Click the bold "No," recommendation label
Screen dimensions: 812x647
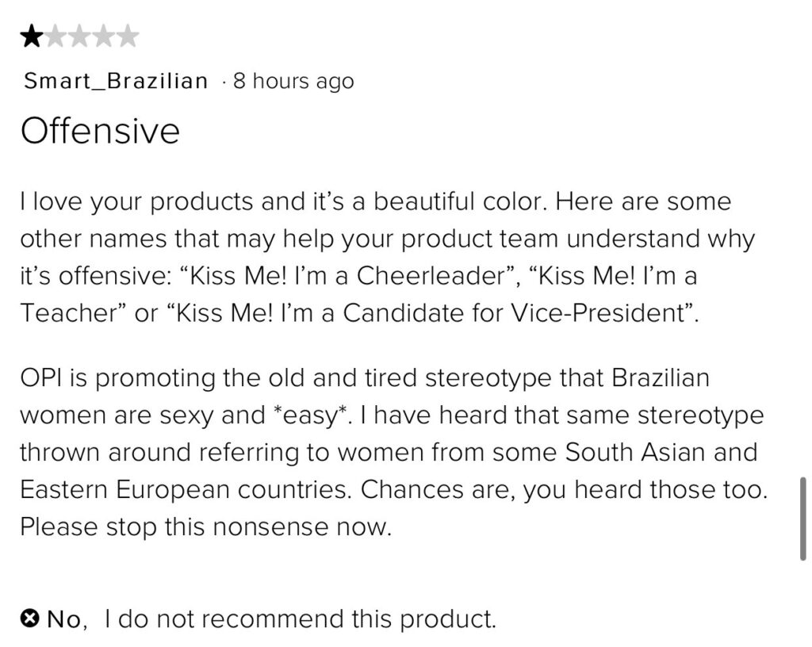coord(67,618)
